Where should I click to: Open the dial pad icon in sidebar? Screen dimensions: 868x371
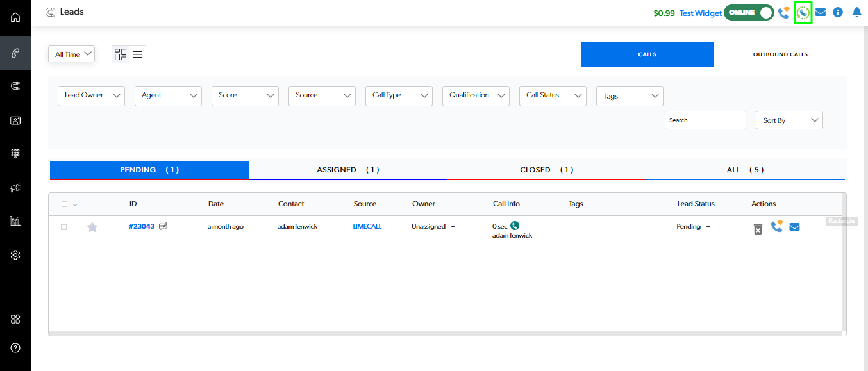tap(15, 154)
